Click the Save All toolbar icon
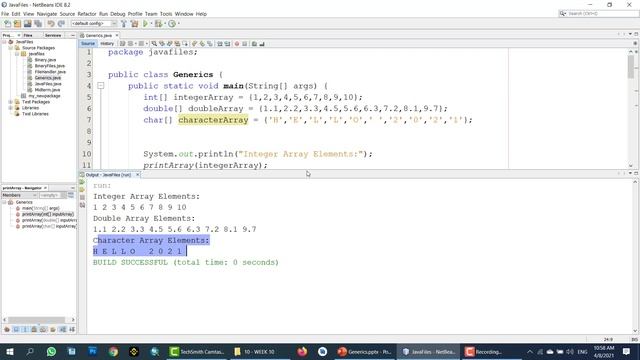Screen dimensions: 640x360 (x=38, y=24)
